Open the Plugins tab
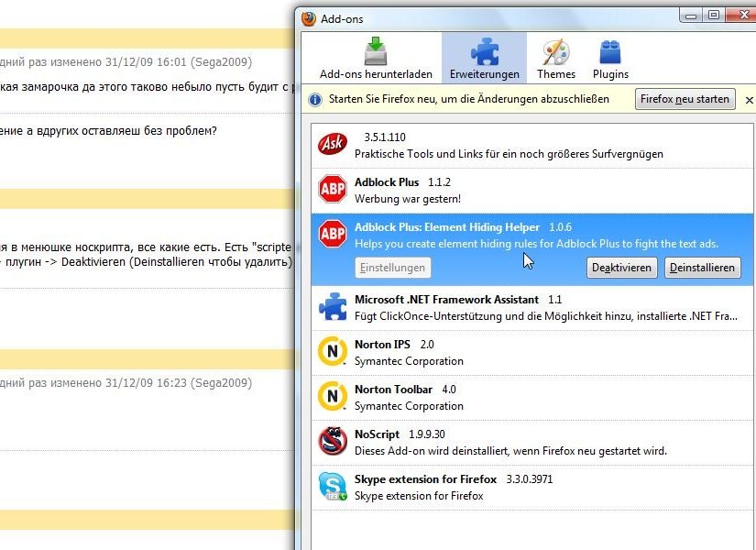Screen dimensions: 756x550 610,59
